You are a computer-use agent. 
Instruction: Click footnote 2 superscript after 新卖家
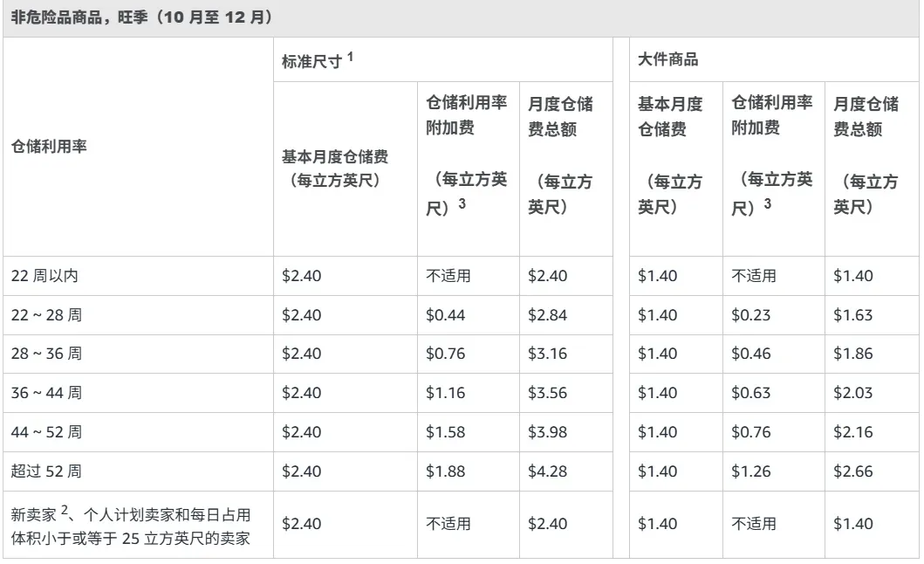coord(65,509)
